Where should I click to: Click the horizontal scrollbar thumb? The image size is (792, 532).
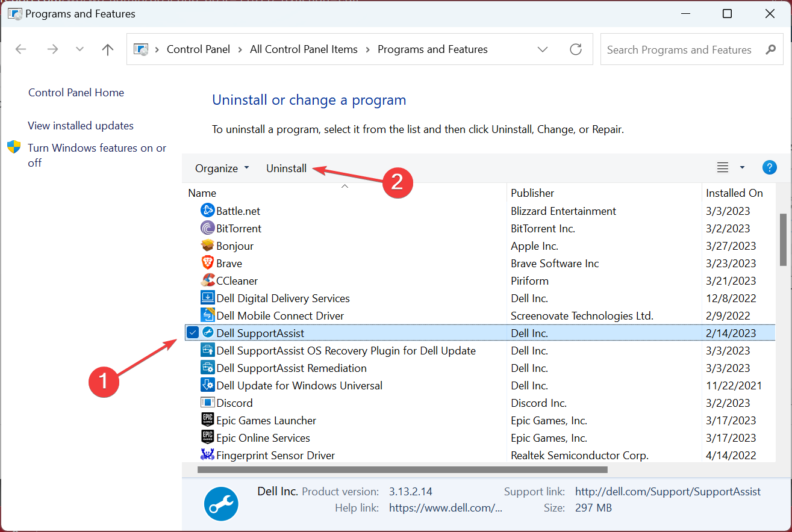point(402,469)
